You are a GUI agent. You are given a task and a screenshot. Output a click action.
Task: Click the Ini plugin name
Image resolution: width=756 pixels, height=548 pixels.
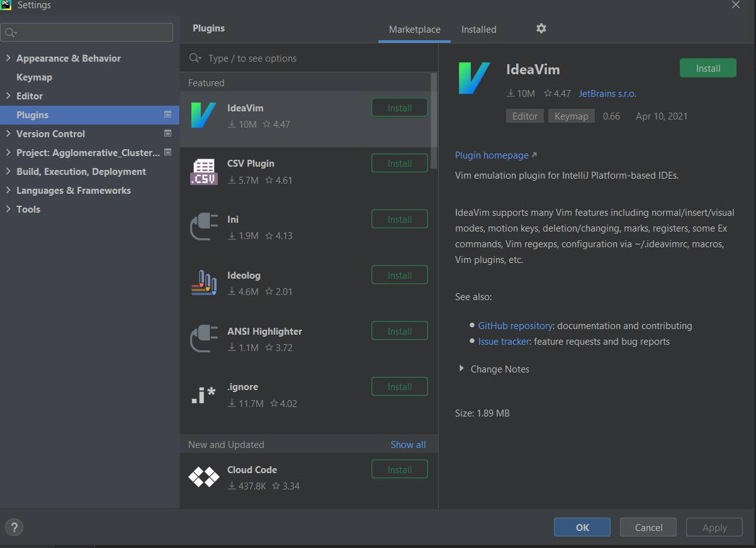pyautogui.click(x=233, y=219)
